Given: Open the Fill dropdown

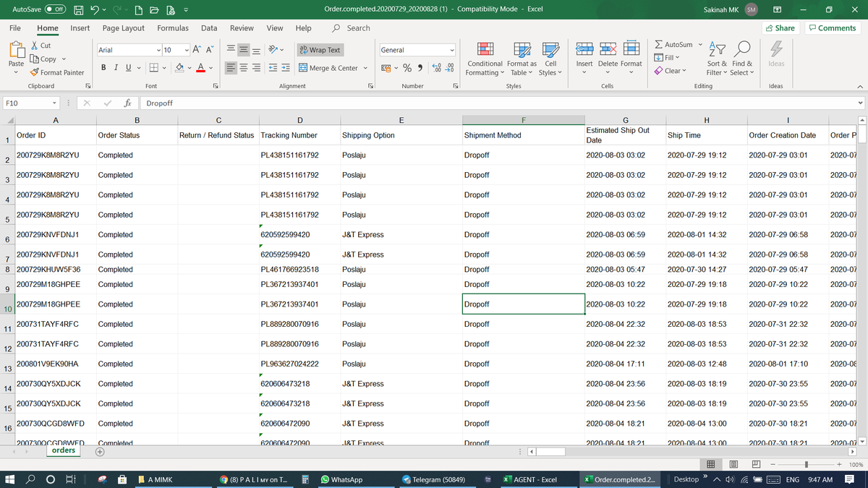Looking at the screenshot, I should click(x=667, y=57).
